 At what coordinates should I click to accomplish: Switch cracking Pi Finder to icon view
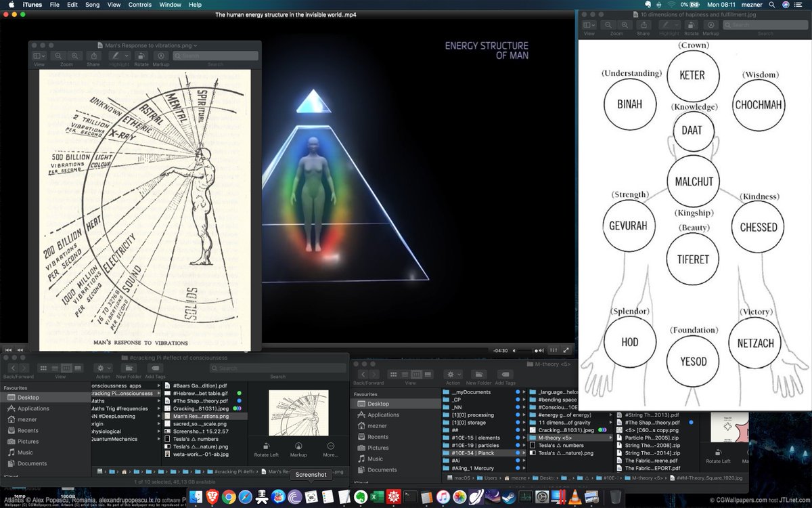tap(43, 368)
